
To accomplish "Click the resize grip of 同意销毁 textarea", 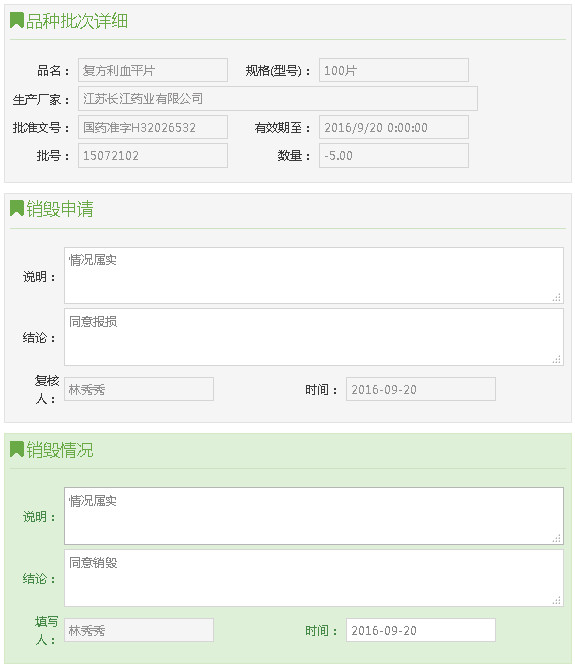I will click(x=556, y=600).
